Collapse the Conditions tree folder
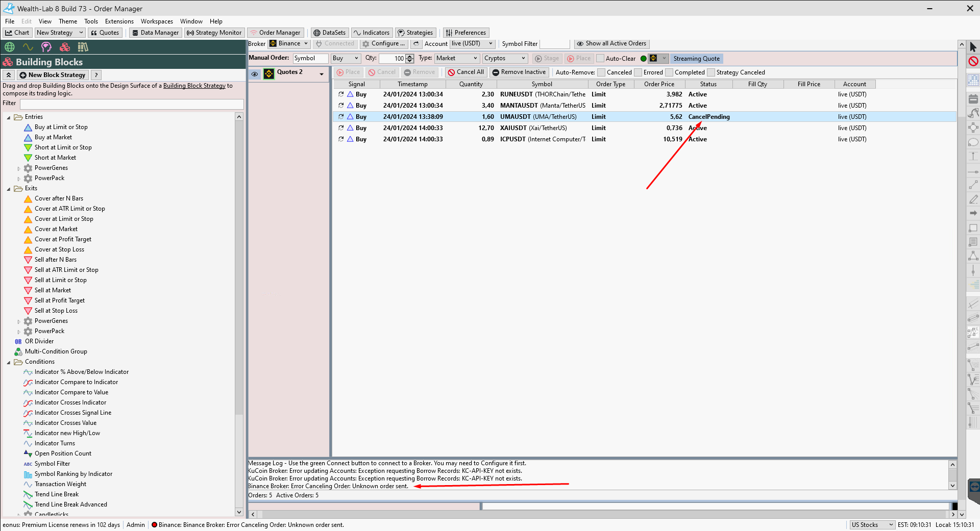980x531 pixels. pos(9,362)
